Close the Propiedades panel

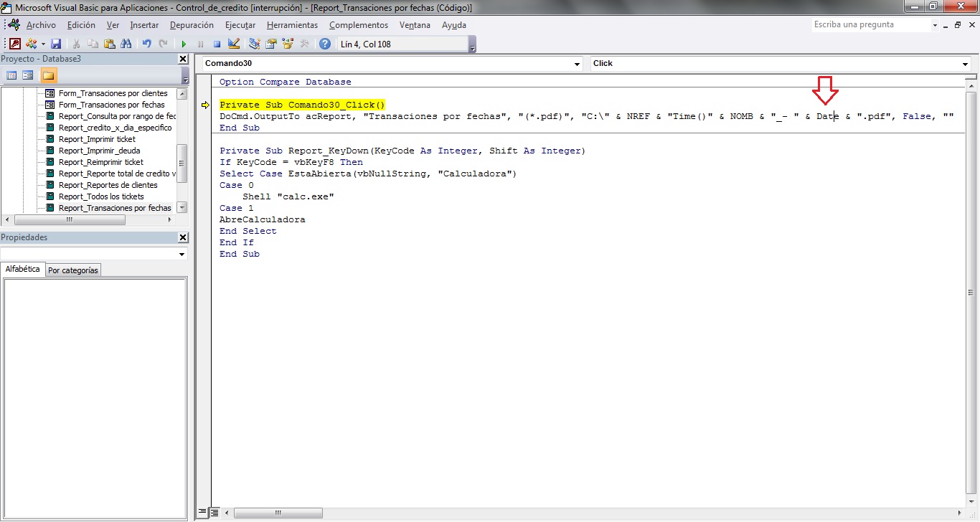[182, 237]
